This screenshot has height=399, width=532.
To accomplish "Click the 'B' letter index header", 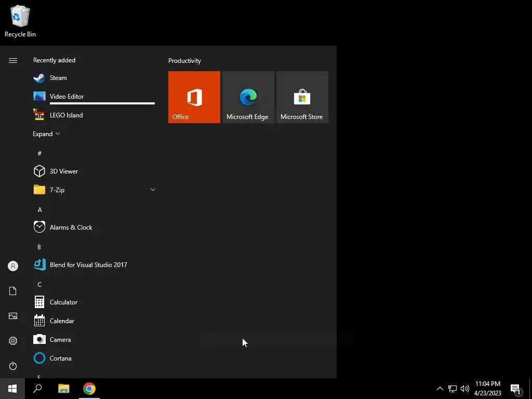I will point(39,247).
